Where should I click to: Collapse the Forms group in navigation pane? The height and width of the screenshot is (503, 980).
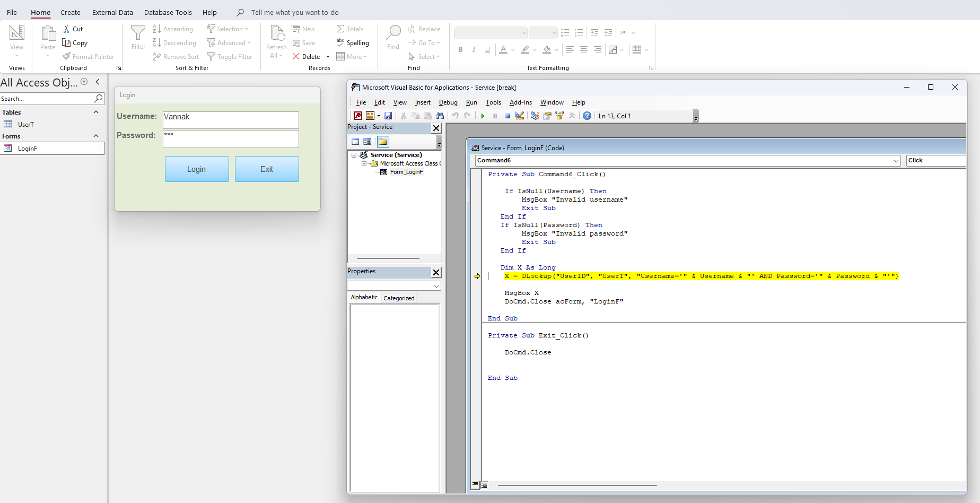pyautogui.click(x=96, y=136)
